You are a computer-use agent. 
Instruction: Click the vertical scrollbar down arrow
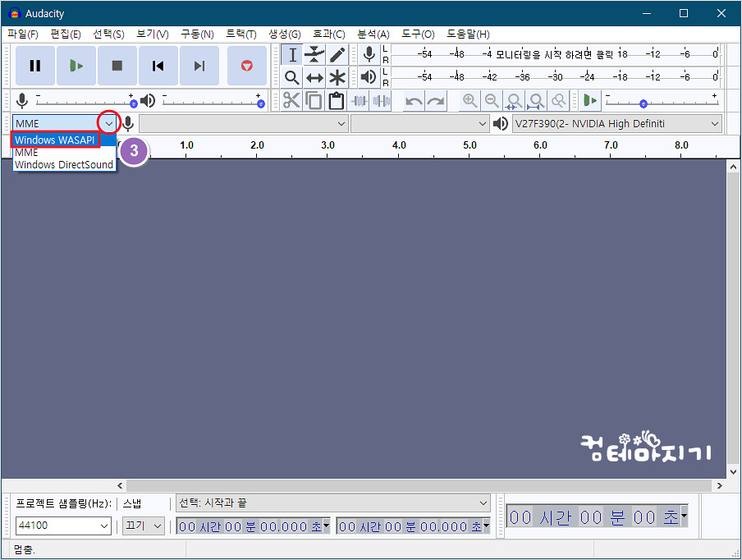point(733,471)
